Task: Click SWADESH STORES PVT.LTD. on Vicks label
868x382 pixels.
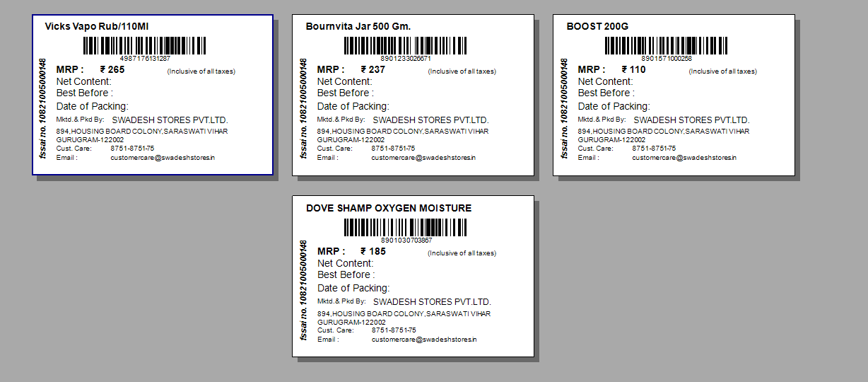Action: pyautogui.click(x=170, y=120)
